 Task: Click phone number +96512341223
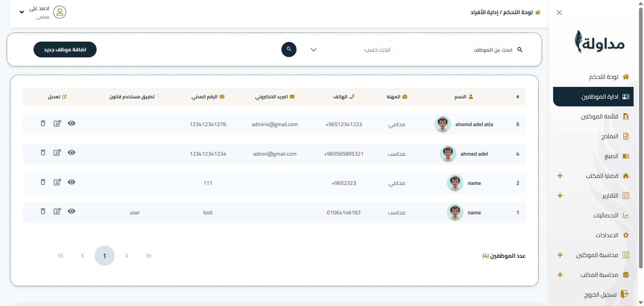(x=343, y=124)
